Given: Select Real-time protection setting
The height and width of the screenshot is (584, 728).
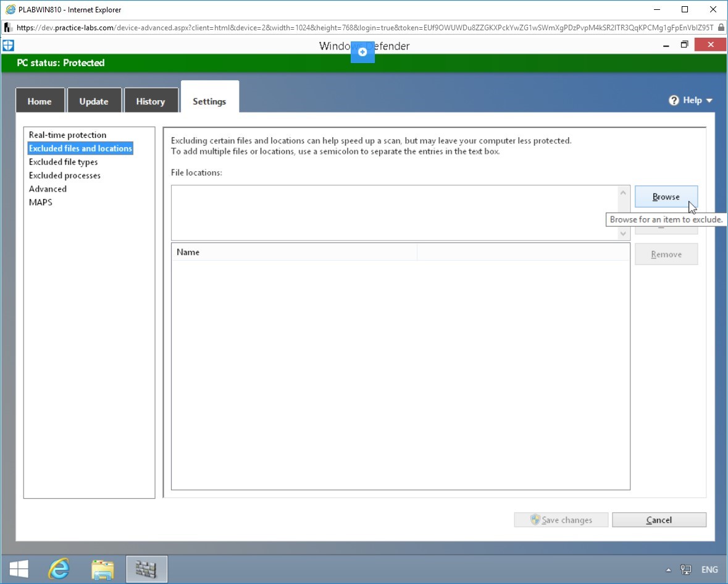Looking at the screenshot, I should click(x=67, y=135).
